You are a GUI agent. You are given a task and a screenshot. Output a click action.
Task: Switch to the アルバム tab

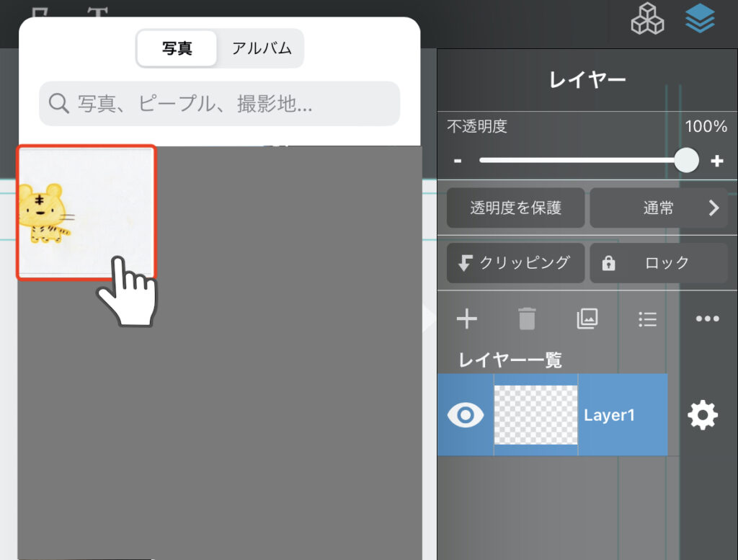coord(261,48)
